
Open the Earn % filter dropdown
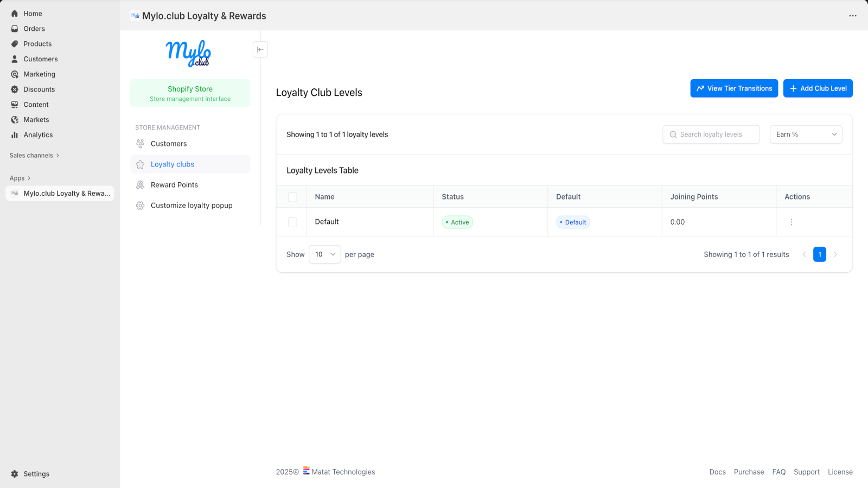806,134
